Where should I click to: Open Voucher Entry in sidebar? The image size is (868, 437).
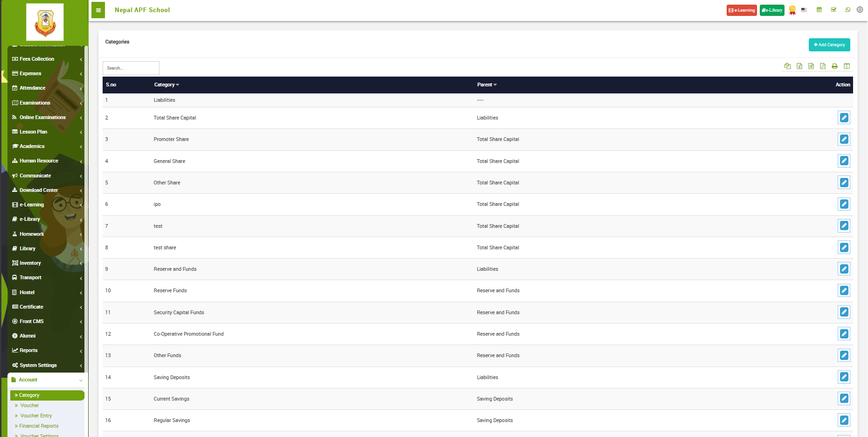pos(36,416)
